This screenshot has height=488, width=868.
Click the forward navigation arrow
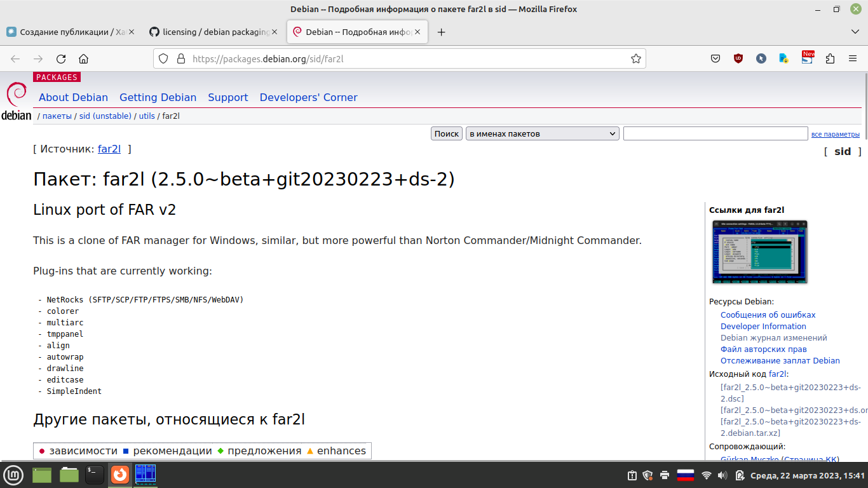pos(38,58)
